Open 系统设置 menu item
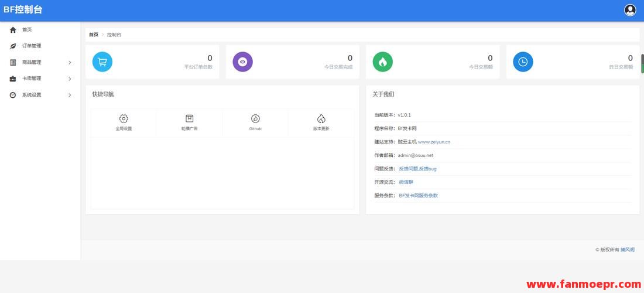 [x=32, y=95]
